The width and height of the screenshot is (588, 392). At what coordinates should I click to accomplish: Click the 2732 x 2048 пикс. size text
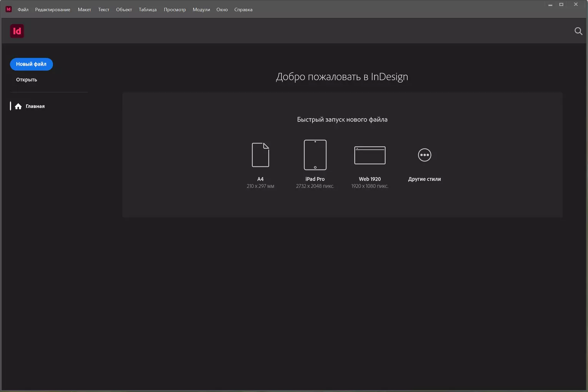tap(315, 186)
